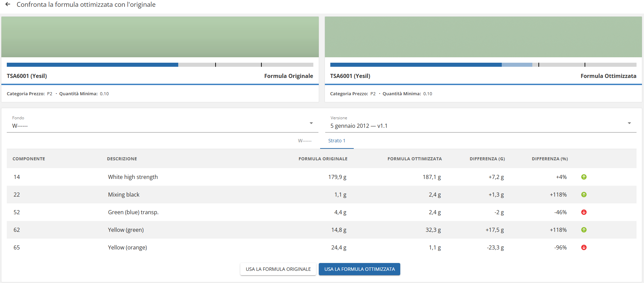644x283 pixels.
Task: Click the Formula Originale color swatch
Action: point(160,37)
